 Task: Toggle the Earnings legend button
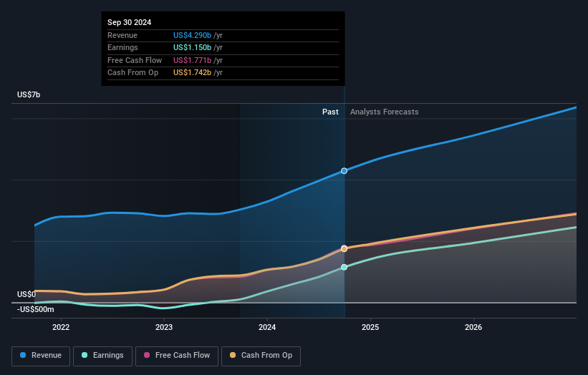[x=102, y=356]
